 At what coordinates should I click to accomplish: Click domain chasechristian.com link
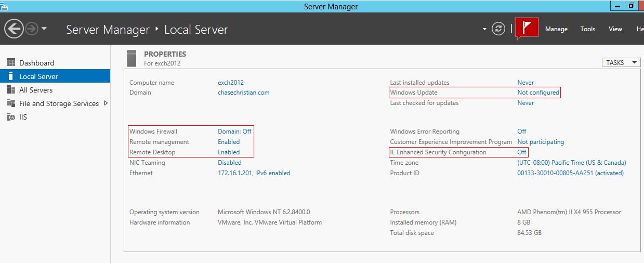click(x=244, y=93)
